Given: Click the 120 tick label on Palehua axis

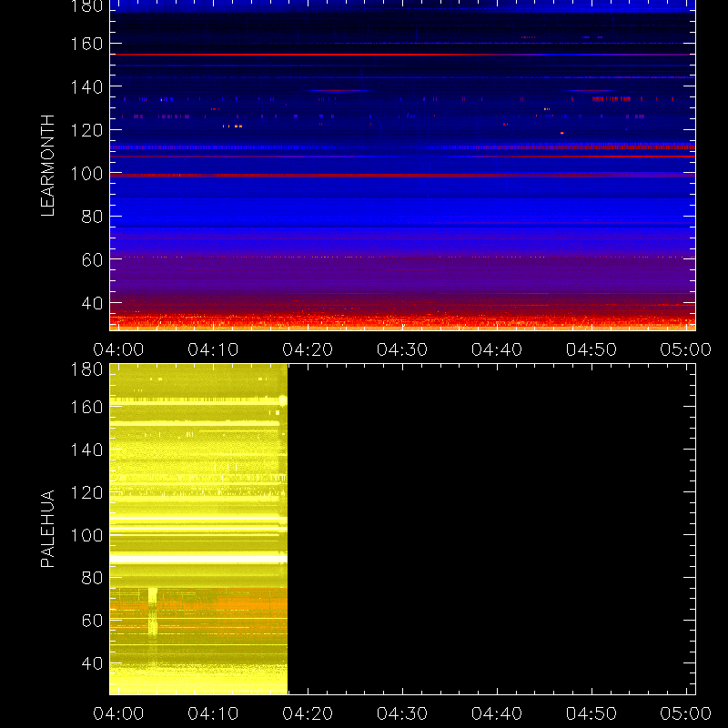Looking at the screenshot, I should [x=86, y=492].
